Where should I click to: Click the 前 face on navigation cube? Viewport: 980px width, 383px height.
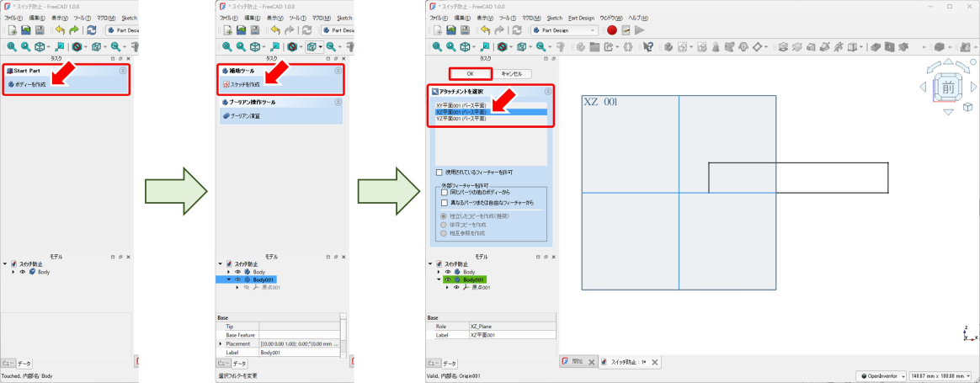pos(948,88)
